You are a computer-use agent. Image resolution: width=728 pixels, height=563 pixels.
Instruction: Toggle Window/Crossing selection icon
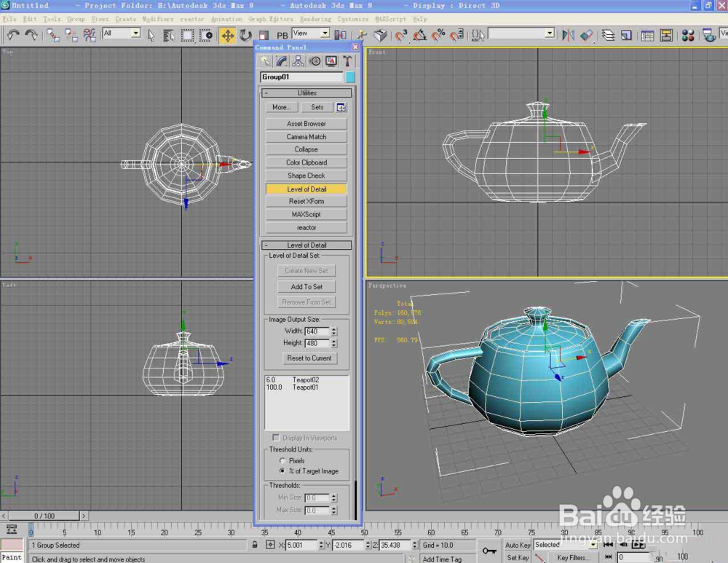pos(206,35)
